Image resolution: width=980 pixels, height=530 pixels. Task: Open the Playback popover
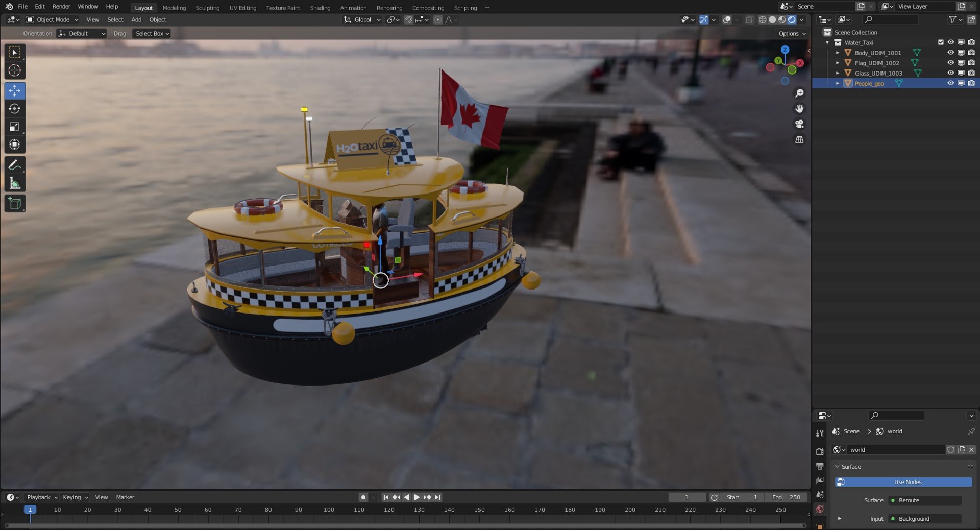(42, 498)
